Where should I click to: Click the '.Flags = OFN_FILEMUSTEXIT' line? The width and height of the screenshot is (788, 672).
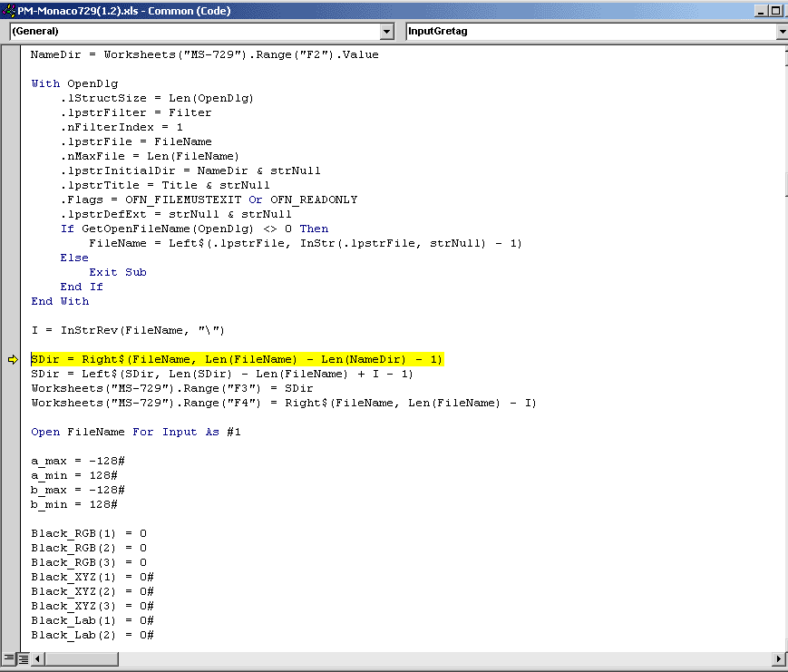tap(209, 200)
